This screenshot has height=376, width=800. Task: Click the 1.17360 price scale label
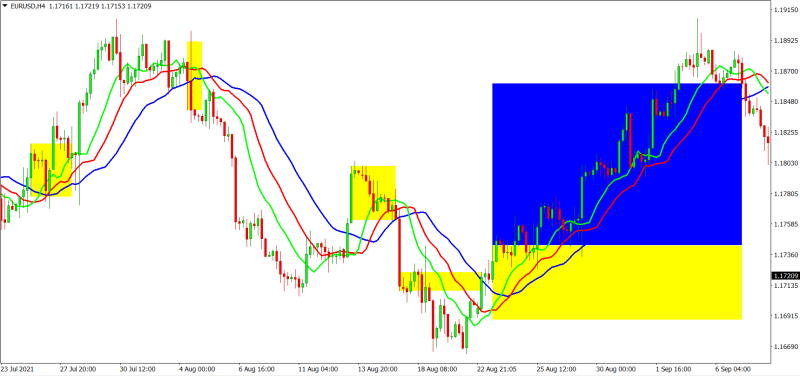[786, 255]
